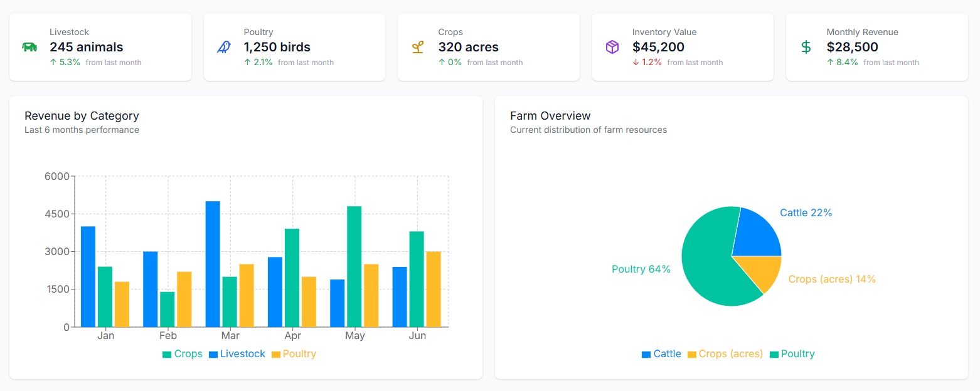980x391 pixels.
Task: Click the box icon on Inventory Value card
Action: point(612,47)
